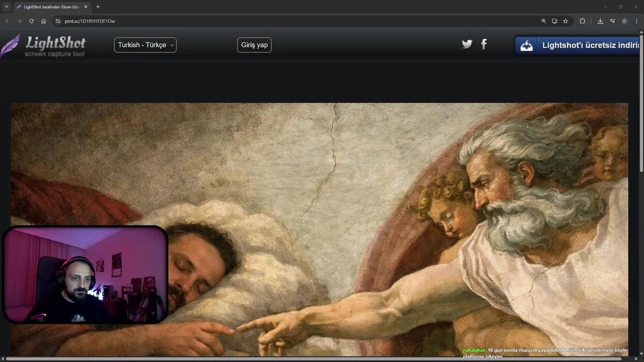Download Lightshot via ücretsiz indirin button
Image resolution: width=644 pixels, height=362 pixels.
point(578,45)
